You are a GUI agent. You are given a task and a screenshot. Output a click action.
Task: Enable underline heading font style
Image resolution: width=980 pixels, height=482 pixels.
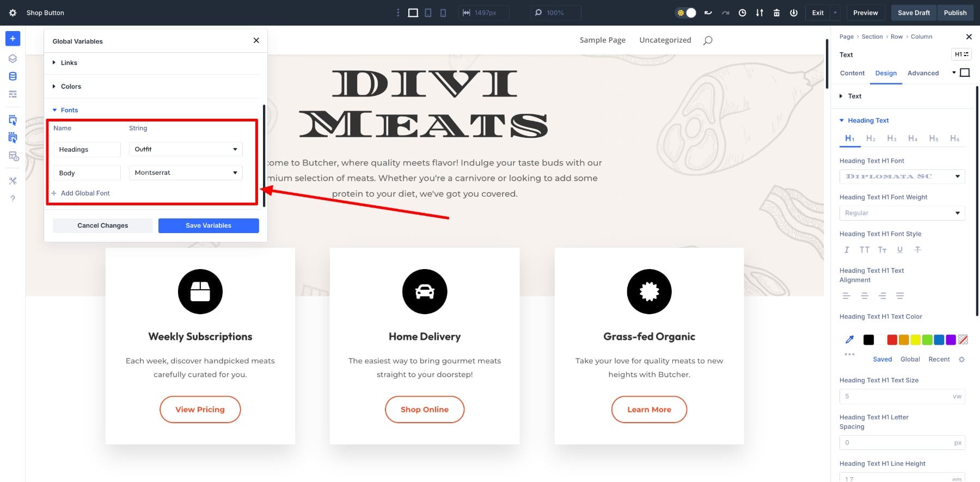point(899,249)
